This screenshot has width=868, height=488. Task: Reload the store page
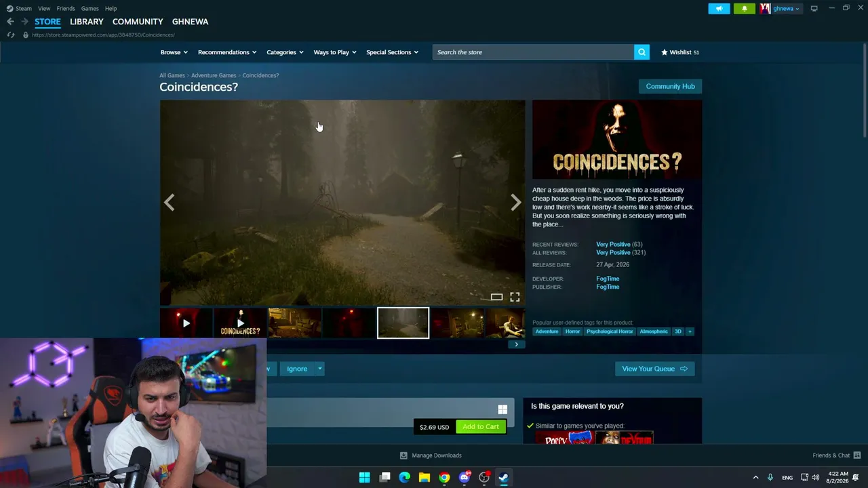point(11,35)
